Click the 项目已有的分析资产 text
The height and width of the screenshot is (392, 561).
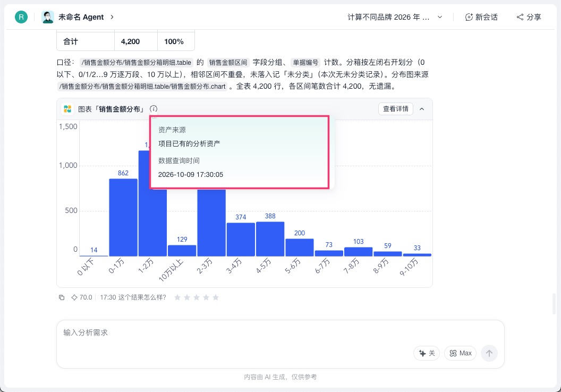(189, 143)
